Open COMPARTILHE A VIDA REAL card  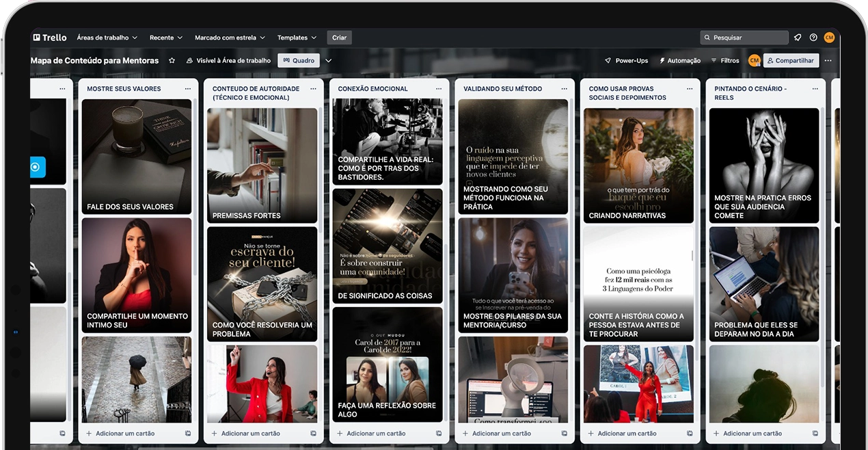coord(388,142)
